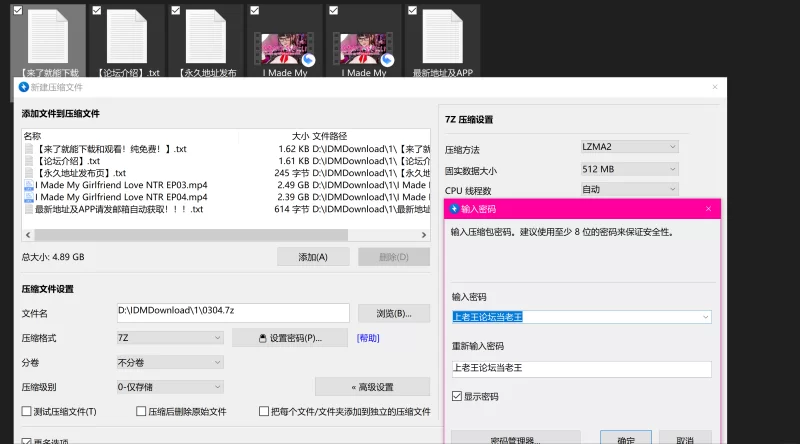Toggle checkbox on 【论坛介绍】.txt thumbnail
Image resolution: width=800 pixels, height=444 pixels.
(x=97, y=10)
